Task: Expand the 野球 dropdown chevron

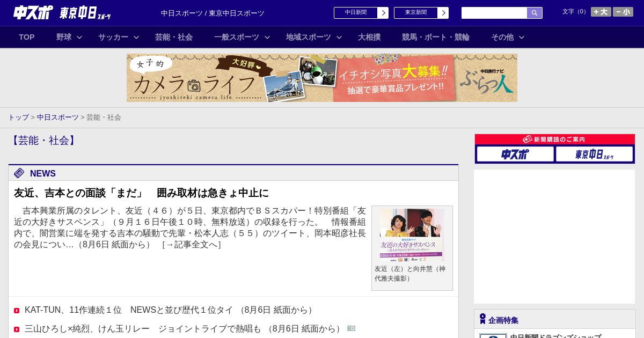Action: click(79, 38)
